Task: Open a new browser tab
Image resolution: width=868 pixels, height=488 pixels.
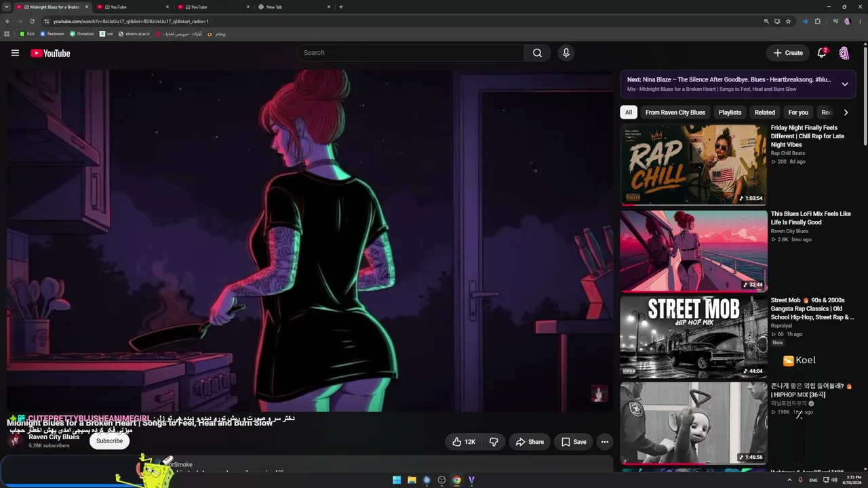Action: pos(341,7)
